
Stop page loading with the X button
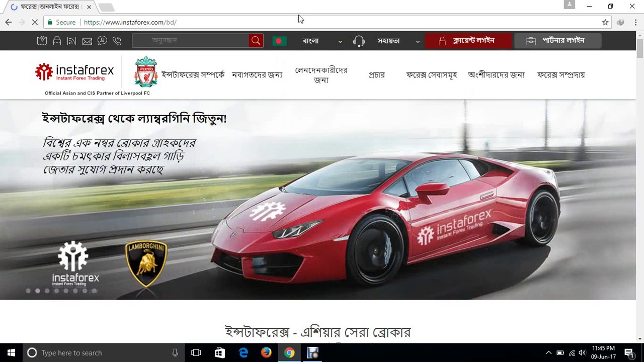(35, 22)
